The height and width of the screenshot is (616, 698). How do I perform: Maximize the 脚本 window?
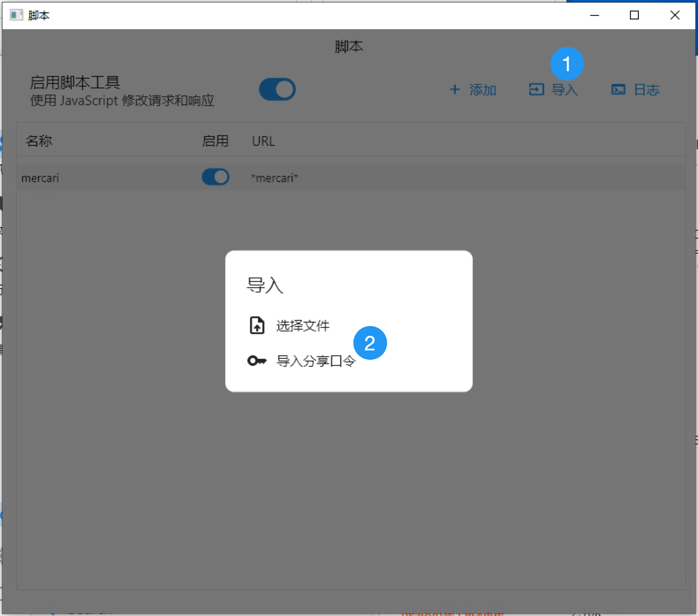(x=634, y=15)
